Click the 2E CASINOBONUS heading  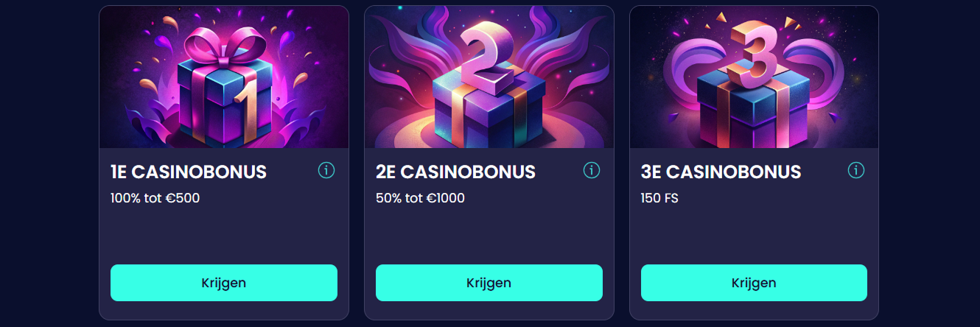point(455,172)
